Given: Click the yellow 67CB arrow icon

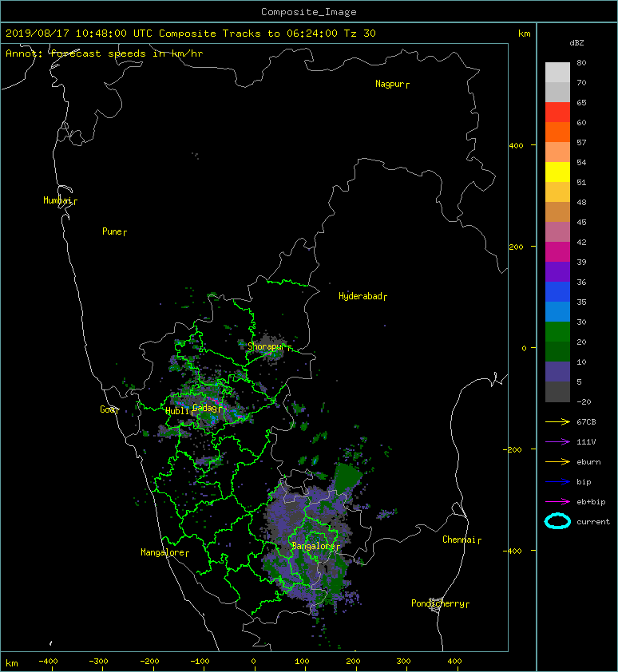Looking at the screenshot, I should (x=557, y=421).
